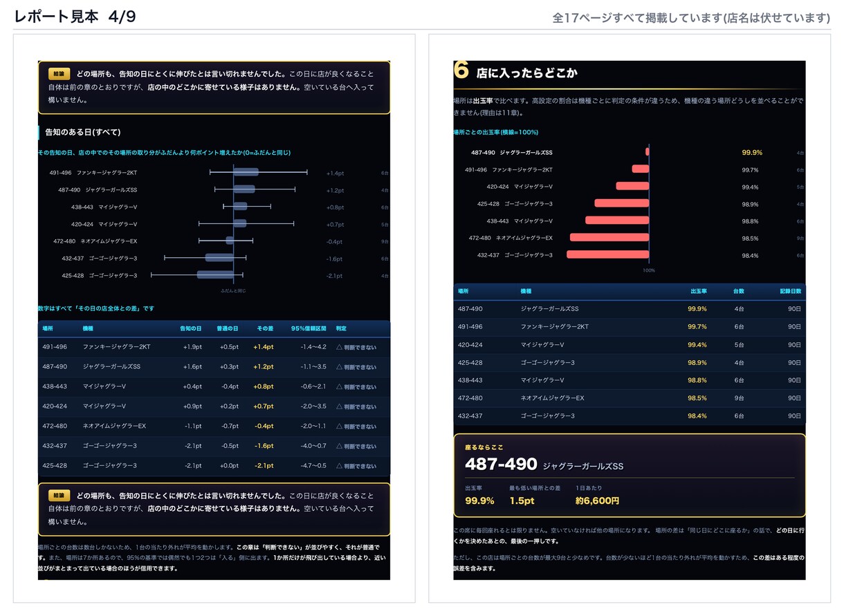844x616 pixels.
Task: Click the red bar for 432-437 ゴーゴージャグラー3
Action: (x=608, y=255)
